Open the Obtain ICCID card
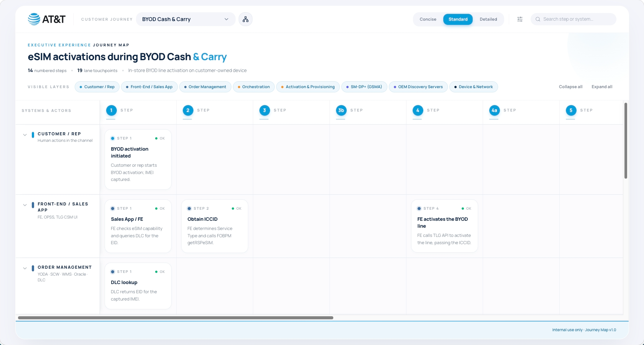644x345 pixels. coord(215,226)
